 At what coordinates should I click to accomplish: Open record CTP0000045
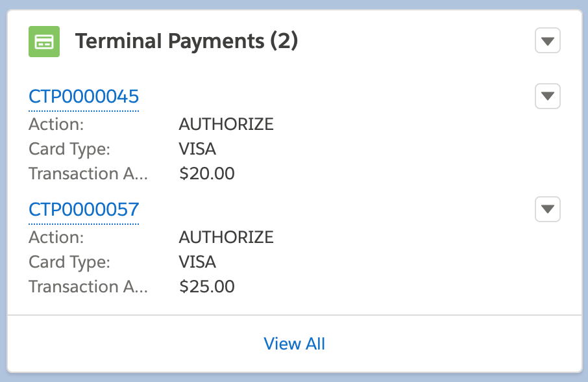(x=84, y=96)
